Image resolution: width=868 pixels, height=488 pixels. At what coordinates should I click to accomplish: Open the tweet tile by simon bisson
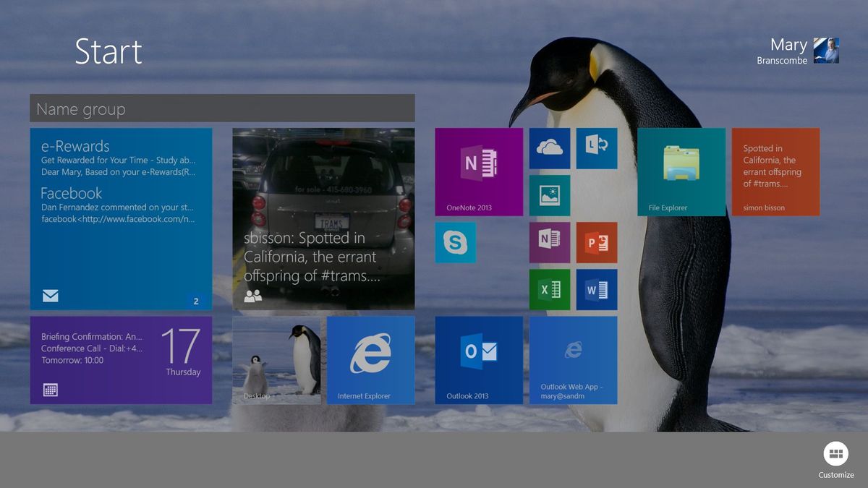tap(775, 171)
